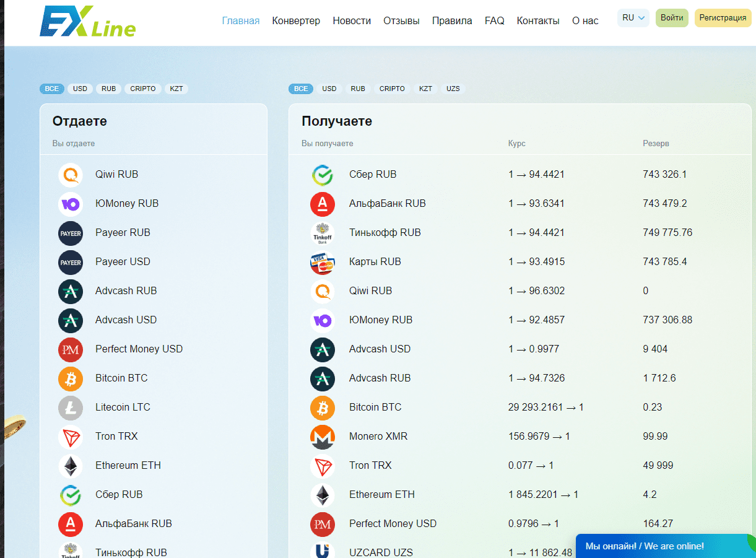756x558 pixels.
Task: Open the FAQ page
Action: [x=495, y=20]
